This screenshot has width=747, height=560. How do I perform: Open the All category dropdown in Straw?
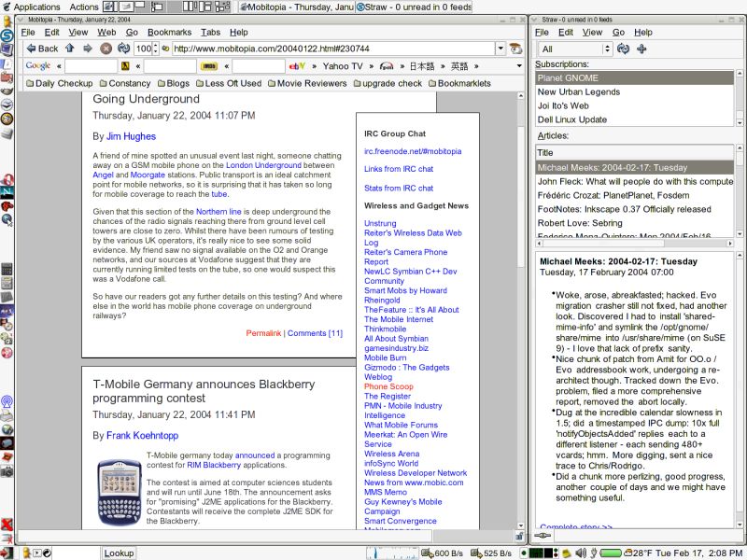(x=575, y=49)
